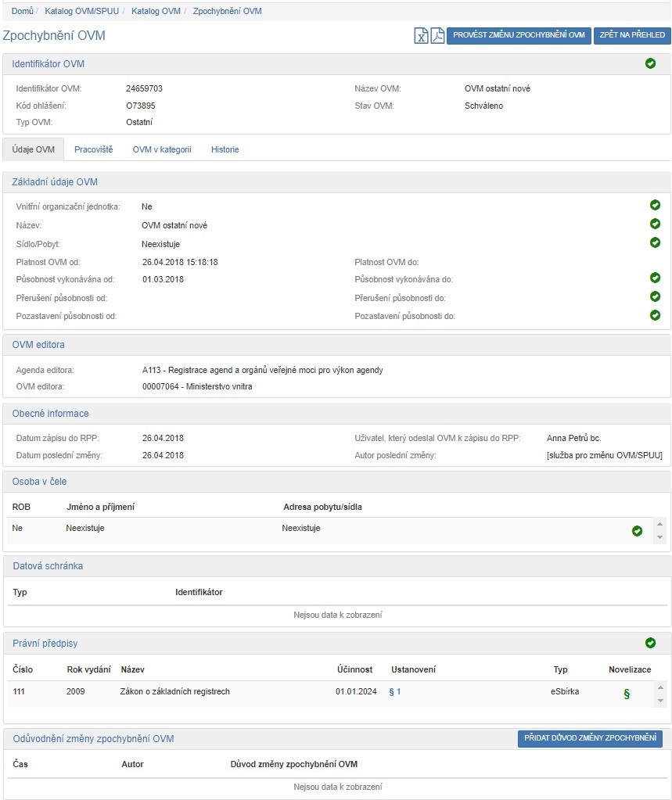Open the § 1 Ustanovení link
This screenshot has height=800, width=672.
(x=394, y=691)
